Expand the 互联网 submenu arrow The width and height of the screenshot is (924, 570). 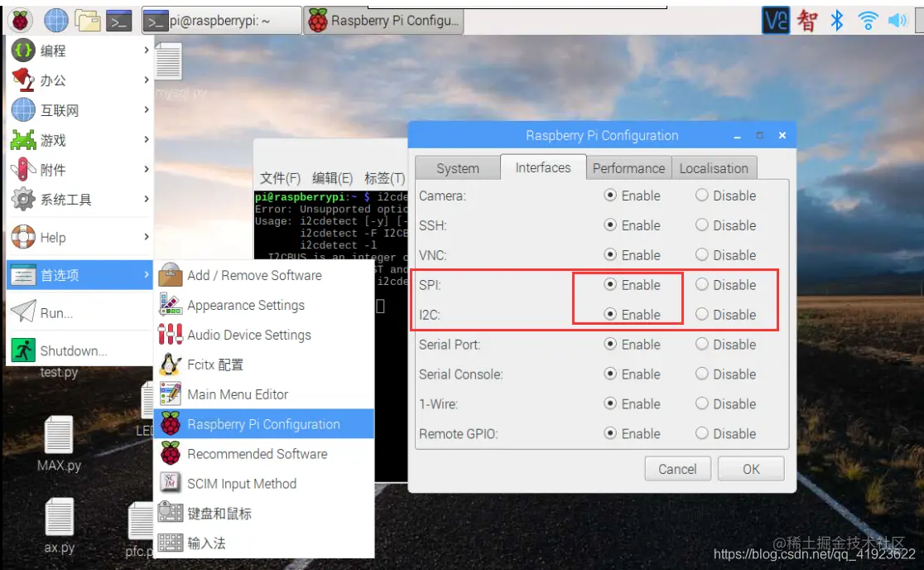pyautogui.click(x=147, y=109)
